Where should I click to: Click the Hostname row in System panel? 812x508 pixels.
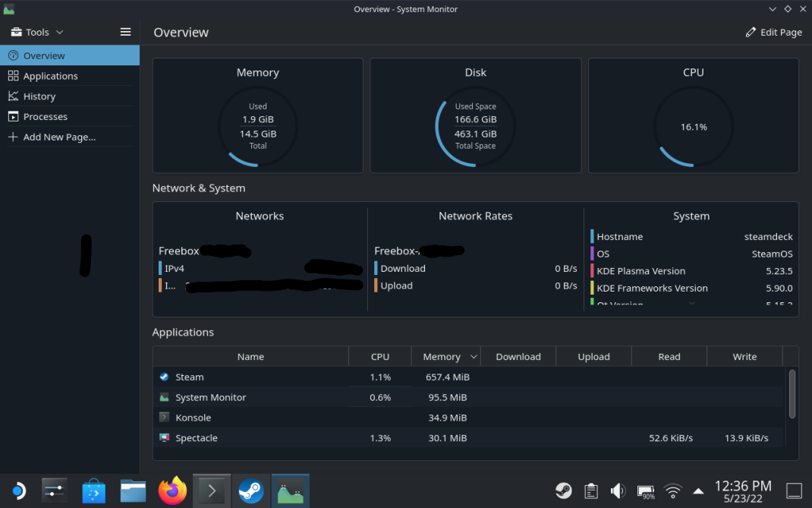[x=691, y=236]
